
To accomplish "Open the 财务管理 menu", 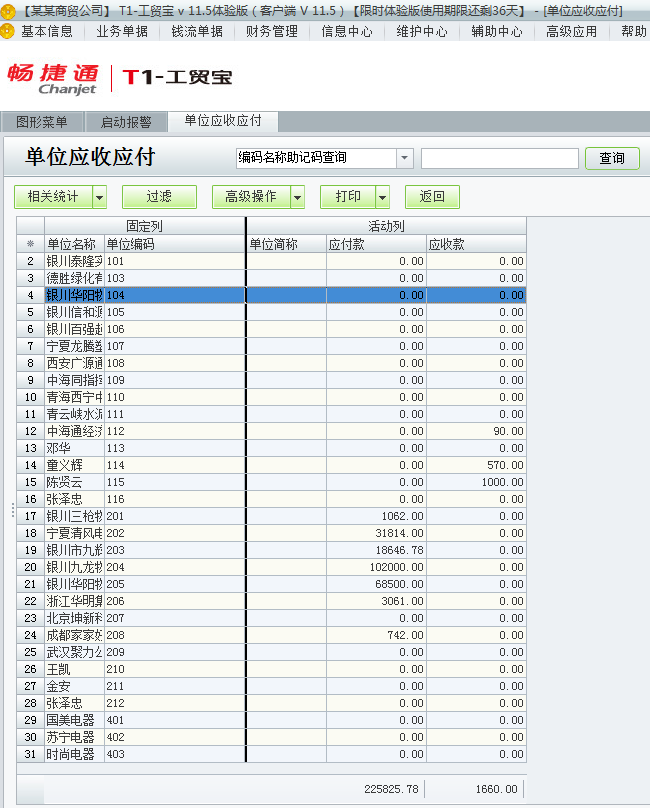I will tap(271, 31).
